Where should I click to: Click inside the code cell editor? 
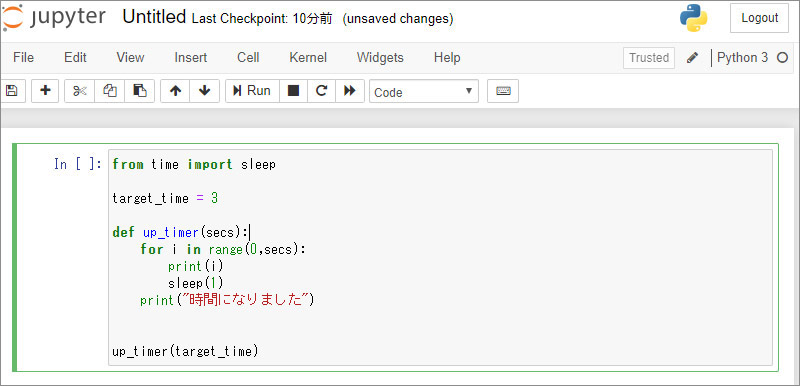coord(440,258)
